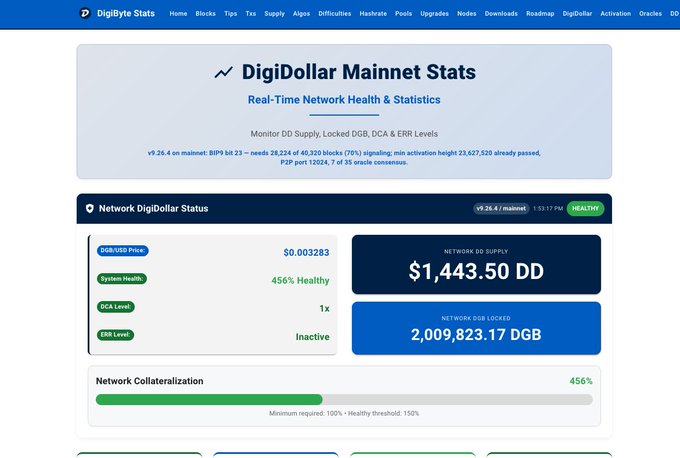The width and height of the screenshot is (680, 458).
Task: Click the Network Collateralization heading
Action: tap(150, 381)
